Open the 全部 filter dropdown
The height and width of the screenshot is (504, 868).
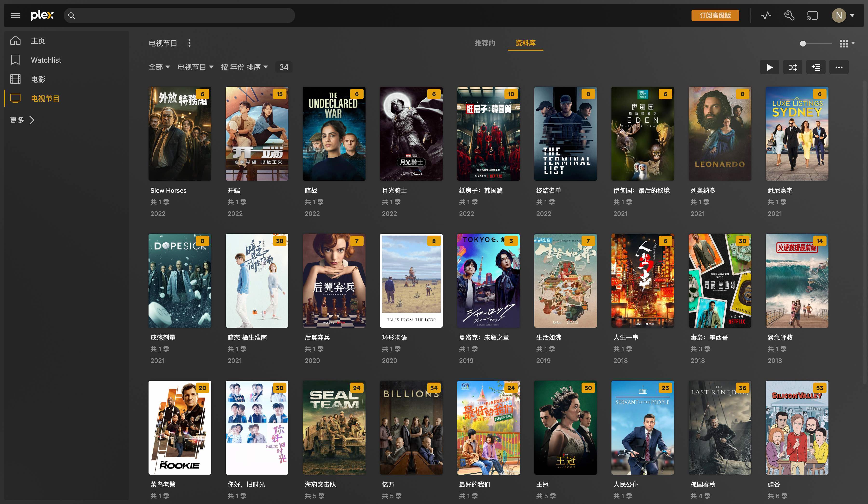click(x=159, y=67)
